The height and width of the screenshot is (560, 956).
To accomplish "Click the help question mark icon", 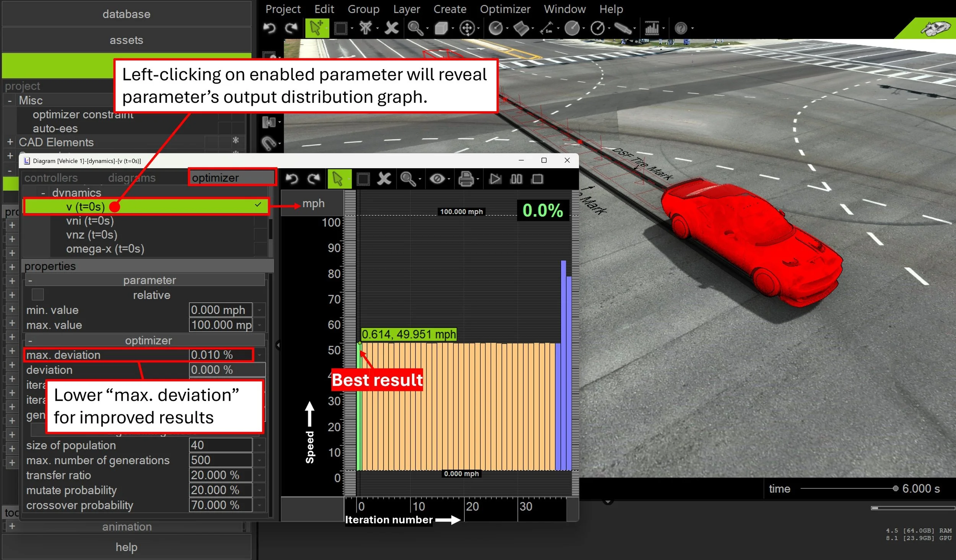I will click(680, 28).
